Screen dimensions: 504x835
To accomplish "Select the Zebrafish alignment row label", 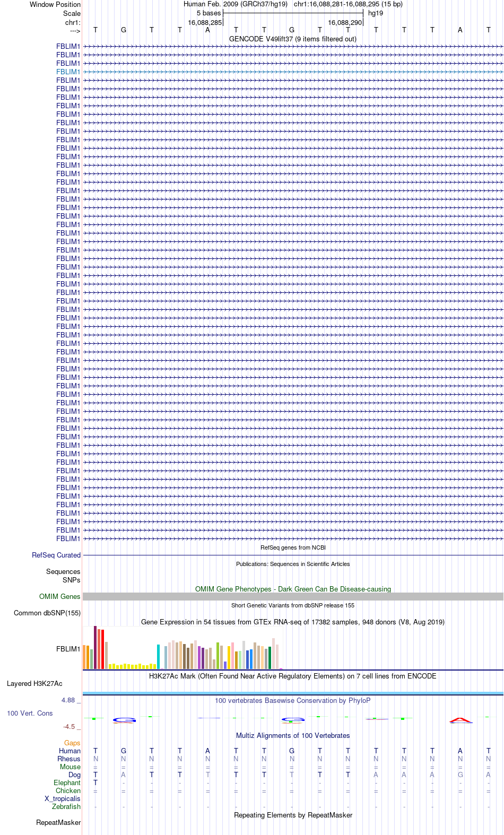I will click(x=66, y=806).
